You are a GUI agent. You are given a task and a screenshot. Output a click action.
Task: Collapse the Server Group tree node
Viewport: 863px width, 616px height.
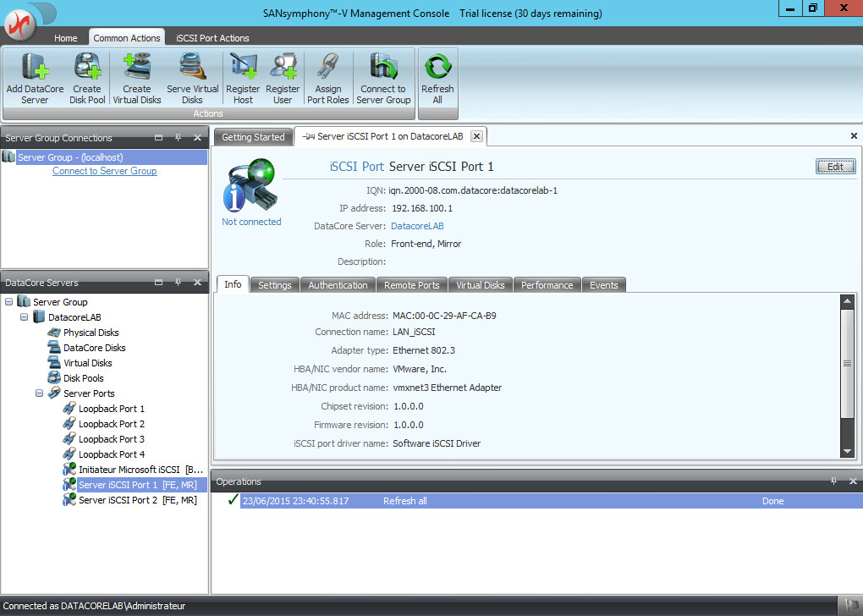8,302
